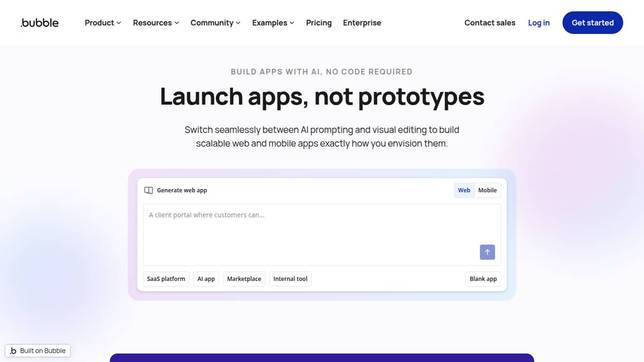Open the Log in page
The image size is (644, 362).
(539, 23)
